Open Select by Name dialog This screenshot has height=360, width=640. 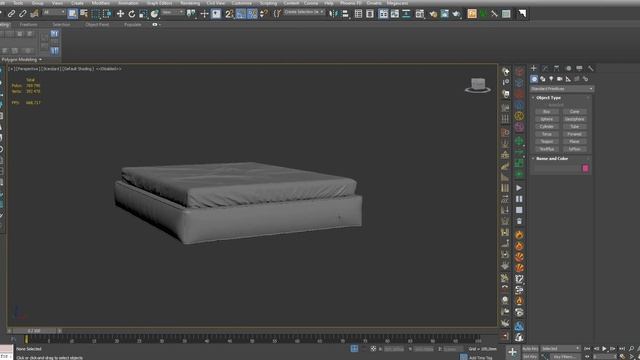(x=84, y=14)
